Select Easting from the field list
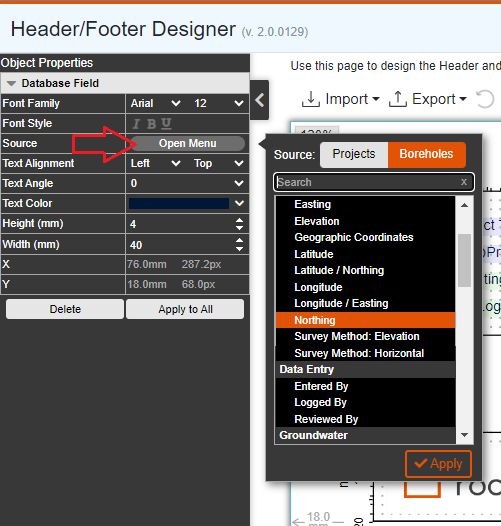 pos(365,204)
